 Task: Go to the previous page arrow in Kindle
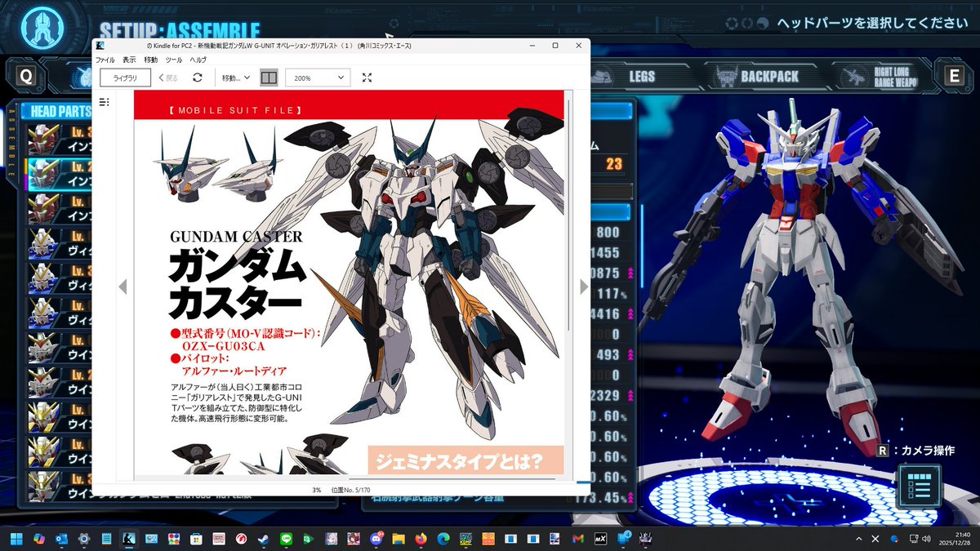pos(122,287)
